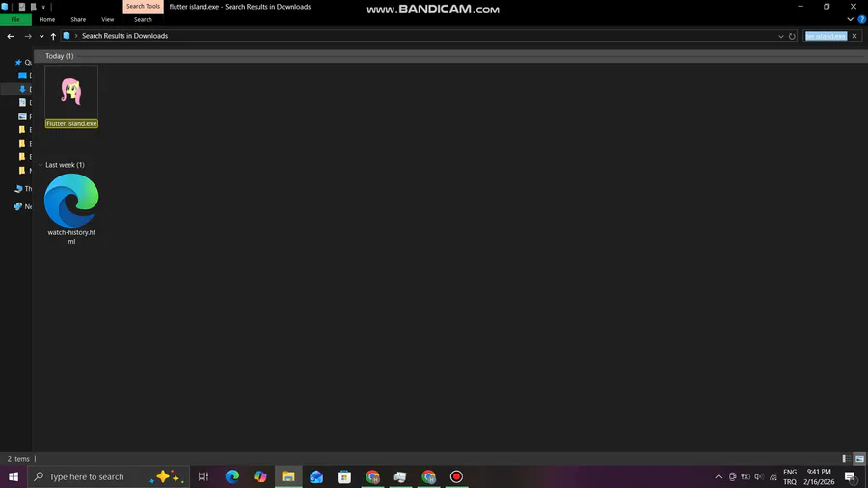This screenshot has height=488, width=868.
Task: Open the Wi-Fi network tray icon
Action: point(773,476)
